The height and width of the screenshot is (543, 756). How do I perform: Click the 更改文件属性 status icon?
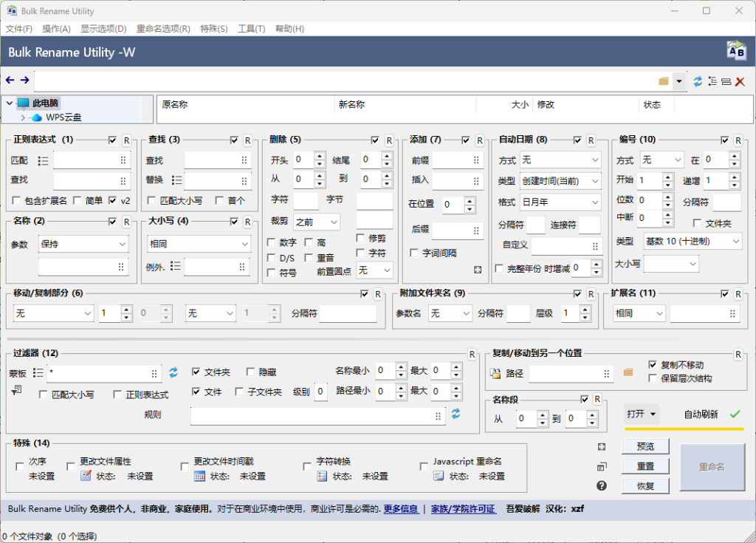point(86,477)
